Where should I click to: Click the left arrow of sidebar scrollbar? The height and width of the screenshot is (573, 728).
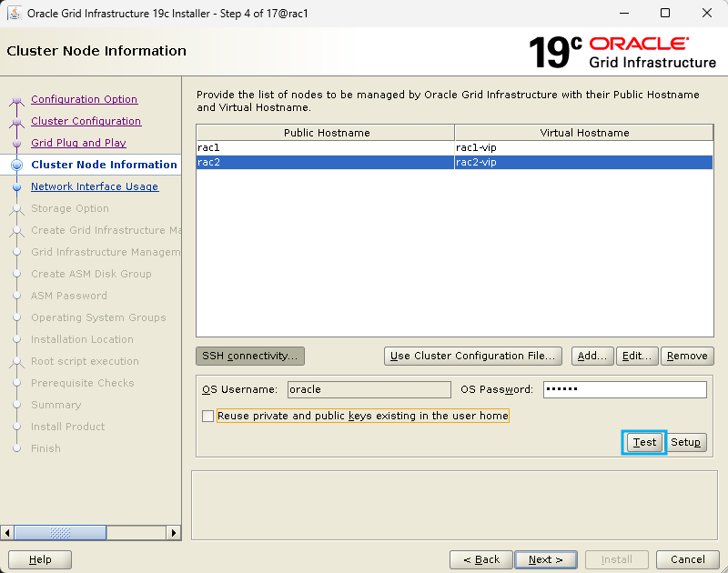pos(7,533)
